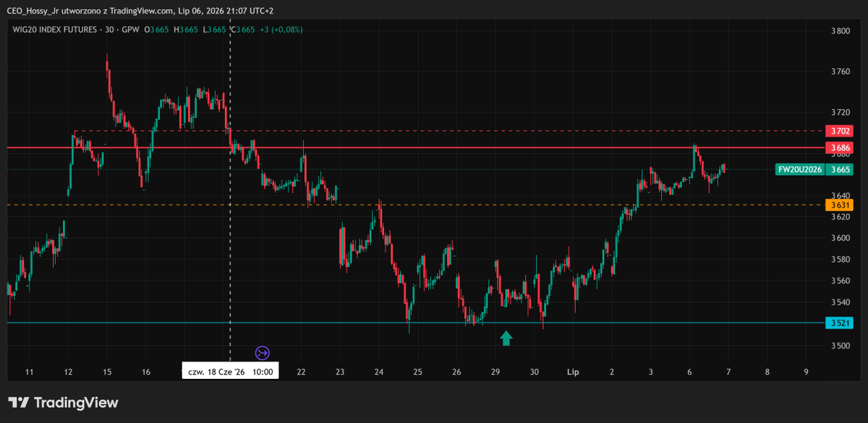This screenshot has width=868, height=423.
Task: Click date 12 on the time axis
Action: pyautogui.click(x=68, y=372)
